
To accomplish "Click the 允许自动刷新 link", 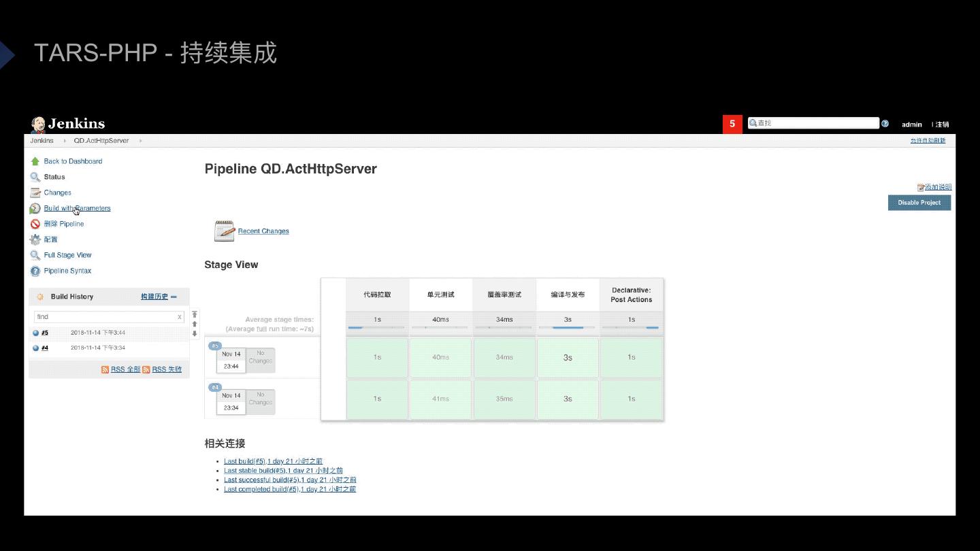I will pos(928,141).
